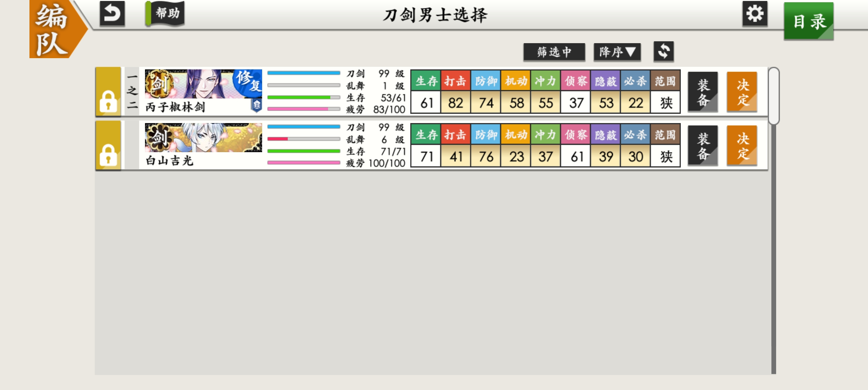
Task: Click 范围 狭 cell for 白山吉光
Action: click(665, 156)
